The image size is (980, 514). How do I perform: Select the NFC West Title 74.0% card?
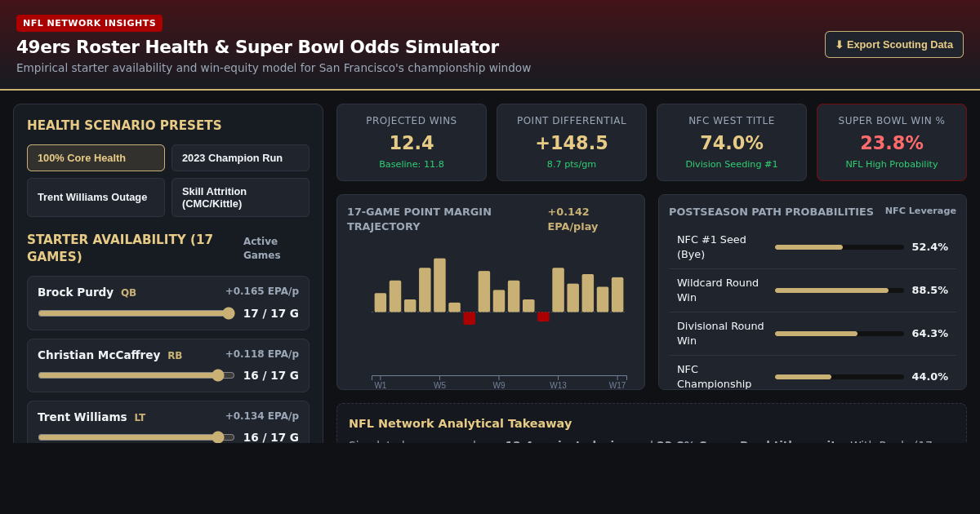coord(732,142)
